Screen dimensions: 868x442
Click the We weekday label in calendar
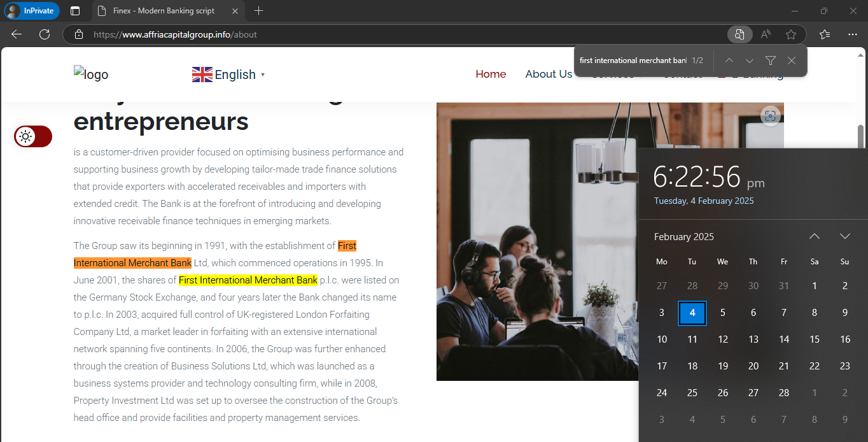pos(722,262)
